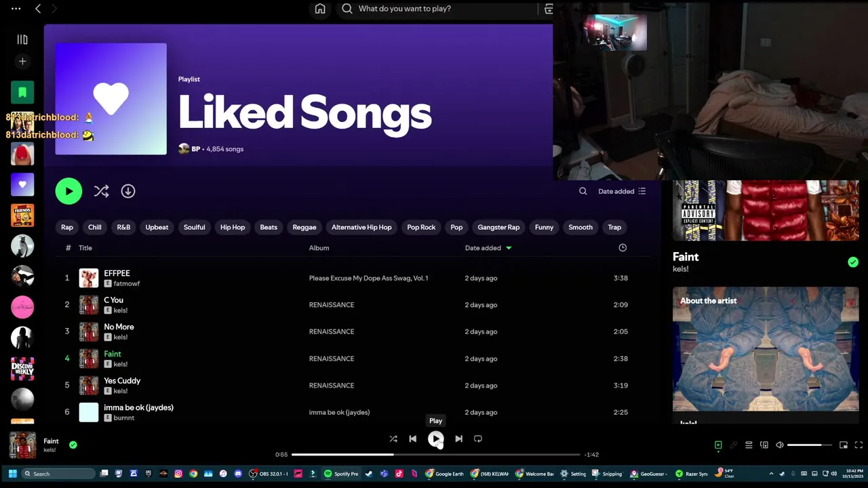
Task: Sort by Title column header
Action: pyautogui.click(x=85, y=248)
